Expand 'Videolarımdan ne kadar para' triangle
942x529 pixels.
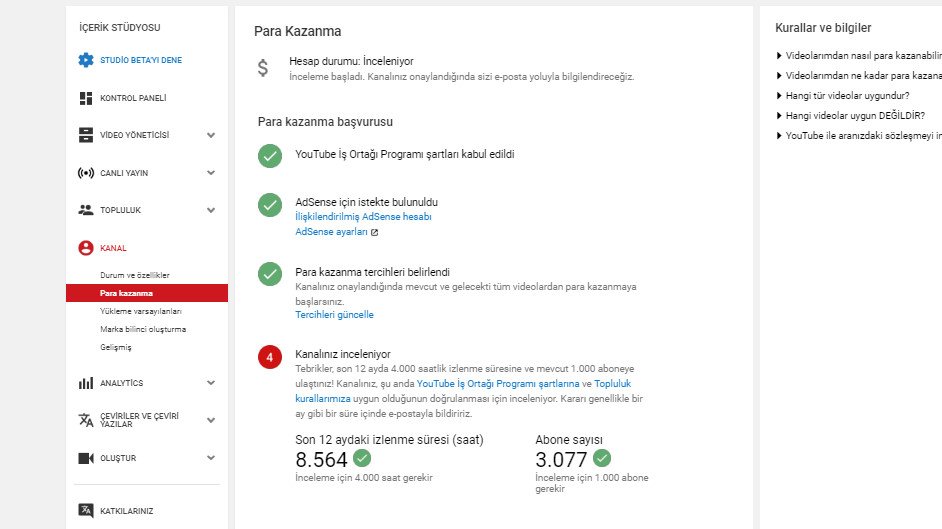779,76
